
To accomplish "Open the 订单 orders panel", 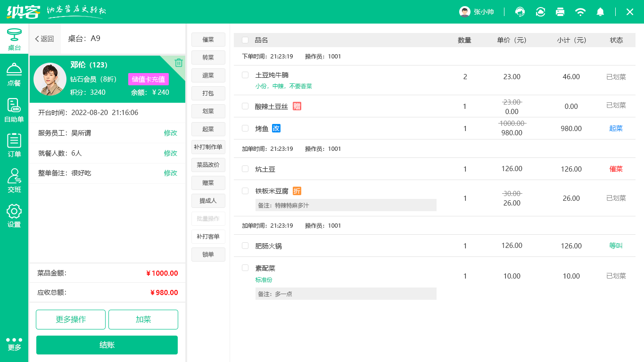I will [x=14, y=144].
